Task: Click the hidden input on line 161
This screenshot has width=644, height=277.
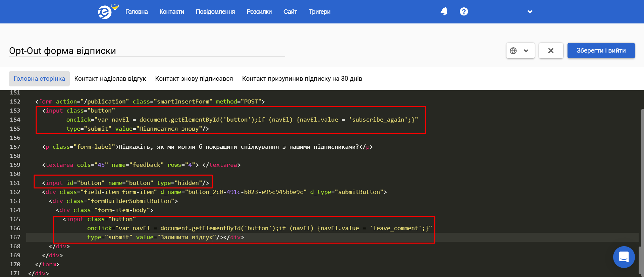Action: [x=125, y=183]
